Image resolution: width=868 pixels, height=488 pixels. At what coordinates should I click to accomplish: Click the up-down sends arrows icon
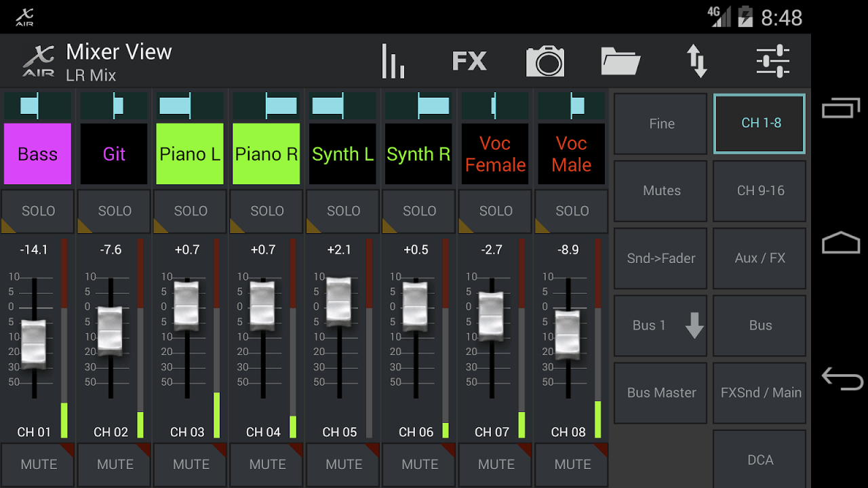[697, 60]
